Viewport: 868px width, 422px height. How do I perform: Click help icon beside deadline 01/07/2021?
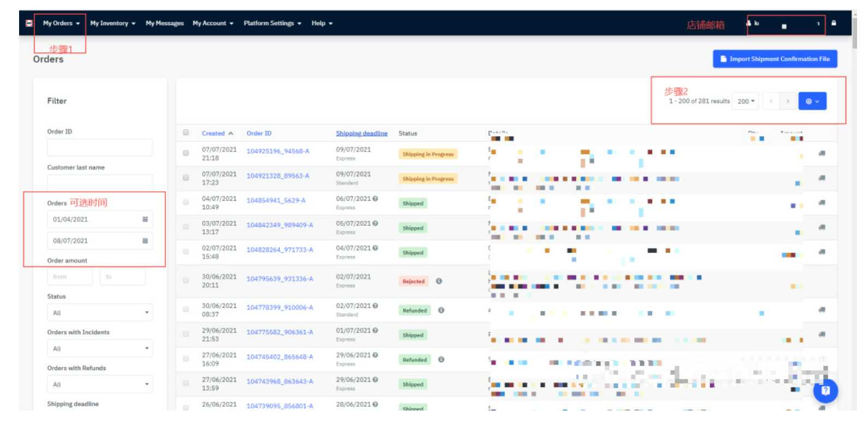click(x=375, y=330)
